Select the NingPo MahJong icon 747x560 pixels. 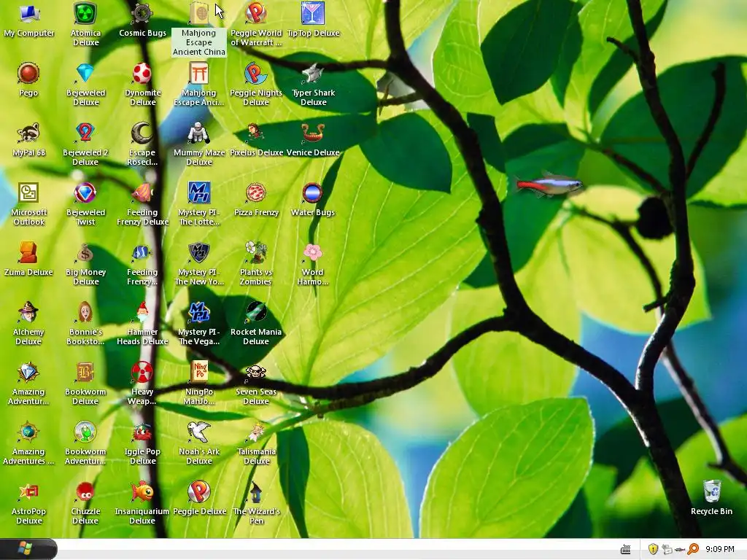pos(199,373)
